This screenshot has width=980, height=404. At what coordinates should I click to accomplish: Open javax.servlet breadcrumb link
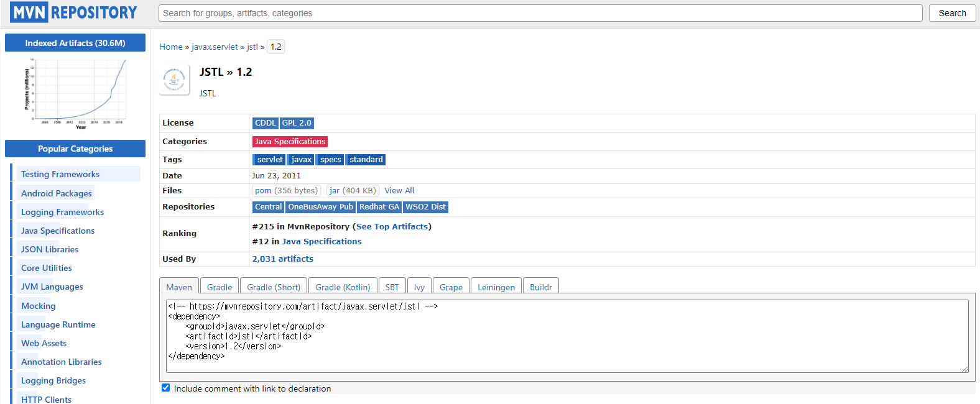tap(215, 47)
